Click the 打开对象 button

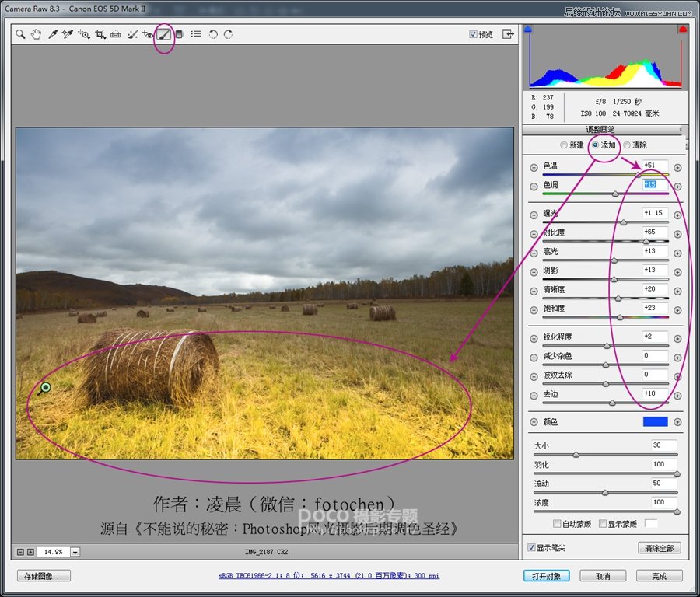(546, 576)
